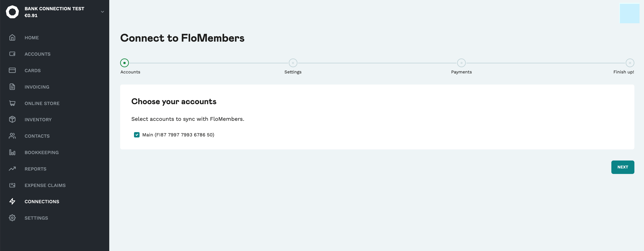Click the Choose your accounts heading

click(x=174, y=102)
